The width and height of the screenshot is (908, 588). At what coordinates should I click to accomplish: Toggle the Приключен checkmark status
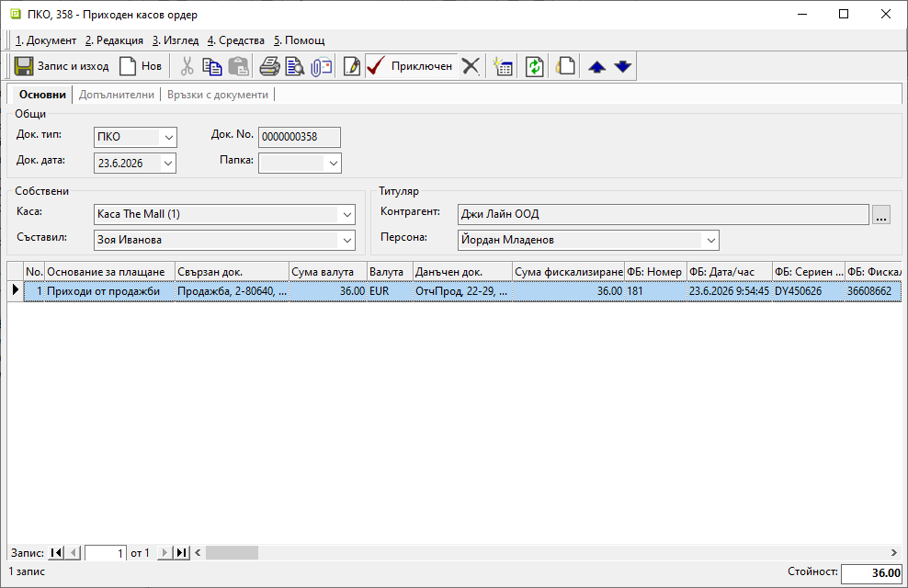point(410,66)
